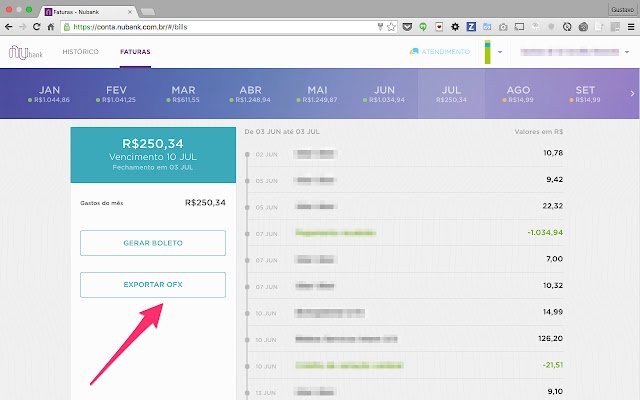Click the -1.034,94 payment row
Image resolution: width=640 pixels, height=400 pixels.
pyautogui.click(x=405, y=233)
